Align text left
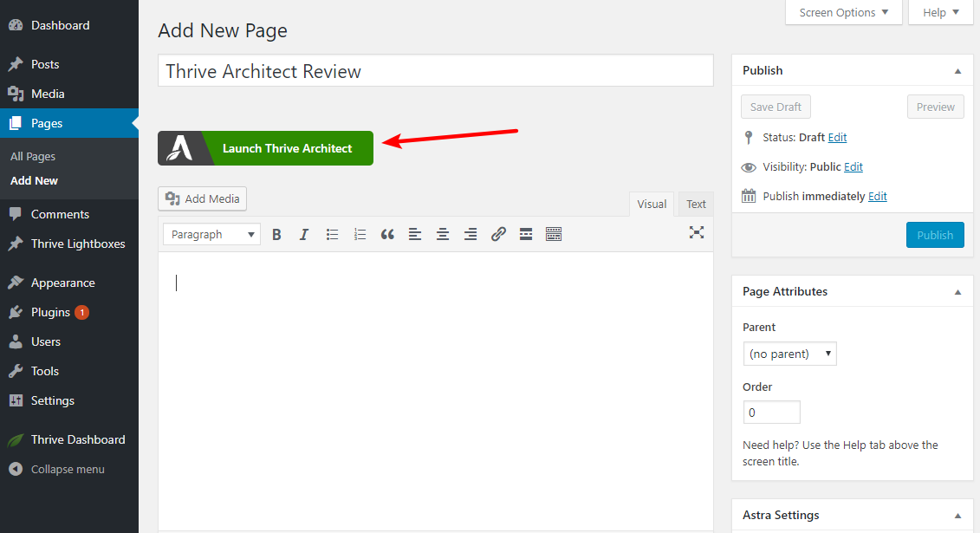Screen dimensions: 980x533 click(x=415, y=234)
